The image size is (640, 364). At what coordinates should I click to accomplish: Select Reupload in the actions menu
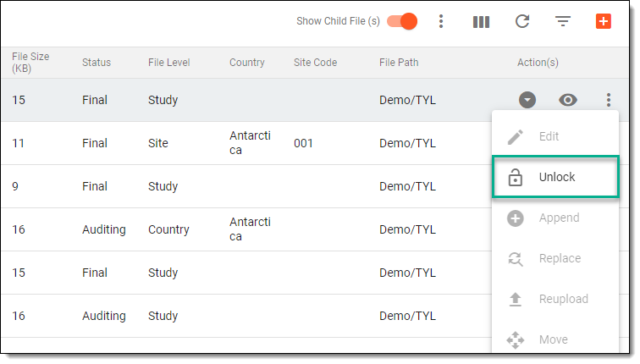555,299
